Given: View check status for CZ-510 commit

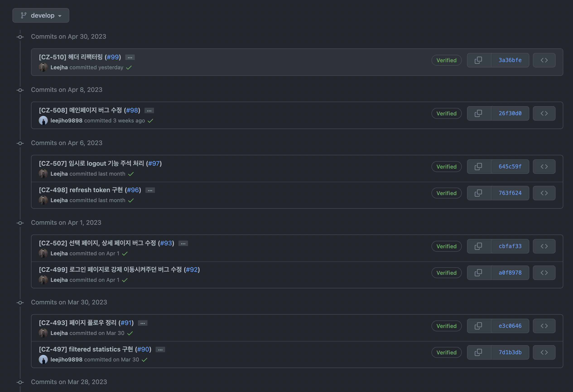Looking at the screenshot, I should (129, 67).
